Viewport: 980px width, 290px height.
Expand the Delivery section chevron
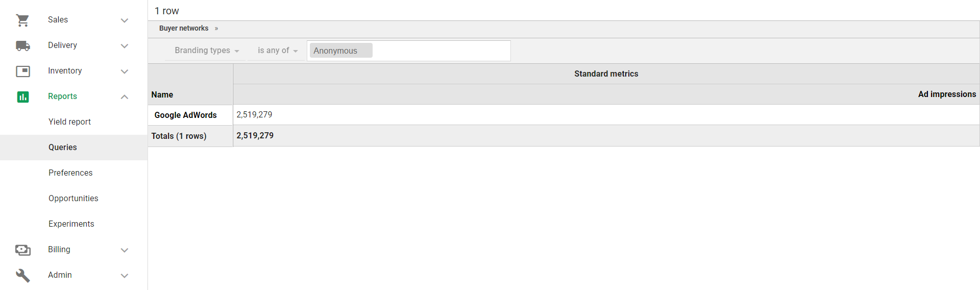point(125,46)
